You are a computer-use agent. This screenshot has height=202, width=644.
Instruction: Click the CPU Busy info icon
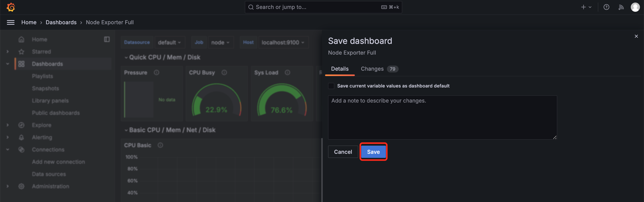click(x=224, y=73)
